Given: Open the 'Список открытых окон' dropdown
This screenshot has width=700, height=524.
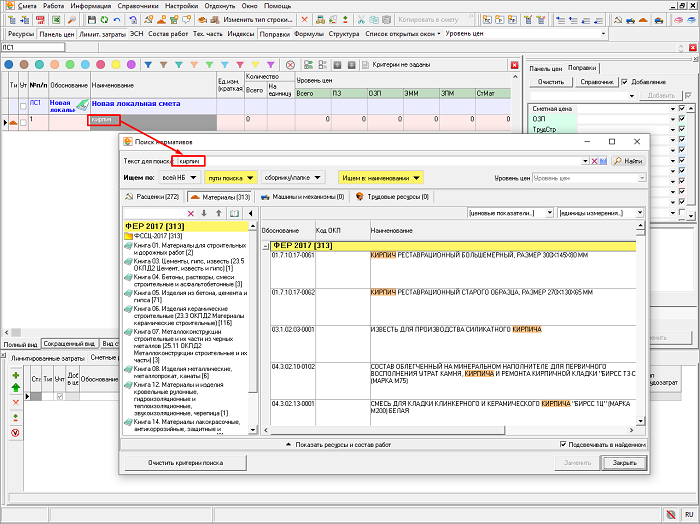Looking at the screenshot, I should (x=403, y=34).
